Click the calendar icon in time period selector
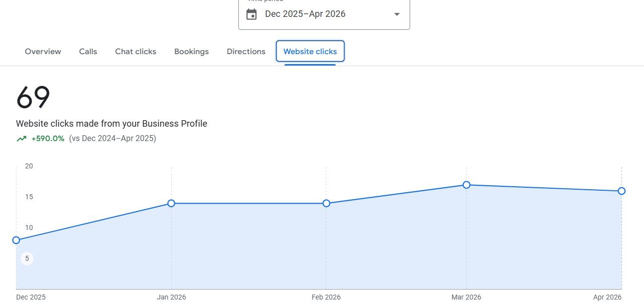Screen dimensions: 644x304 tap(252, 14)
